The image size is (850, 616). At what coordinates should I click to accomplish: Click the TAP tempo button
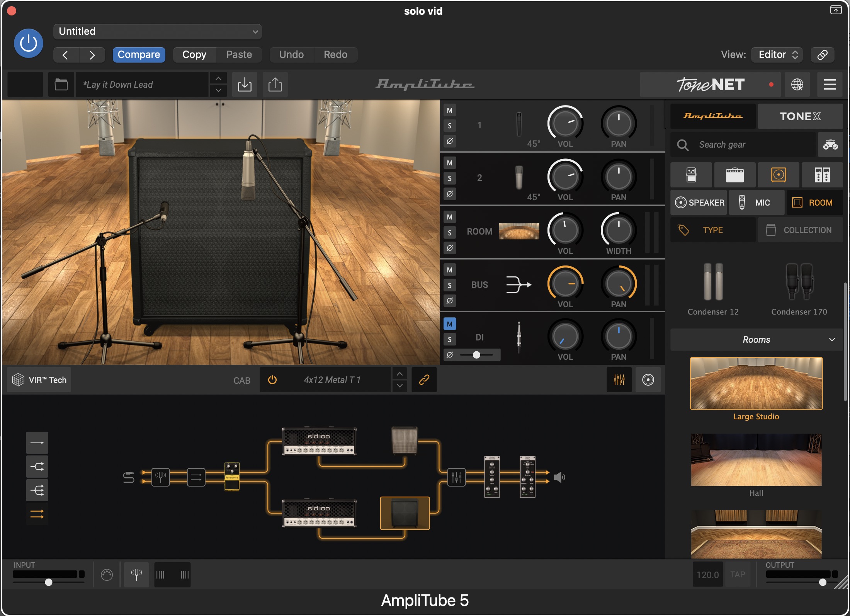click(738, 574)
